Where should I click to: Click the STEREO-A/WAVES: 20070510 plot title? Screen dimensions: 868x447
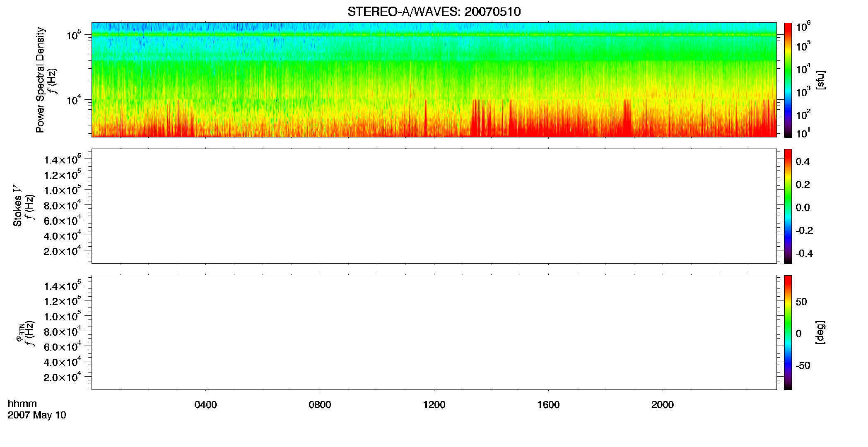(x=434, y=12)
